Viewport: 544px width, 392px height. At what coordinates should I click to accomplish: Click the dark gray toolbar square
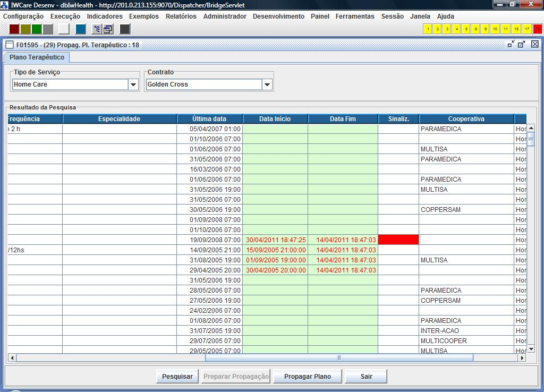click(125, 29)
